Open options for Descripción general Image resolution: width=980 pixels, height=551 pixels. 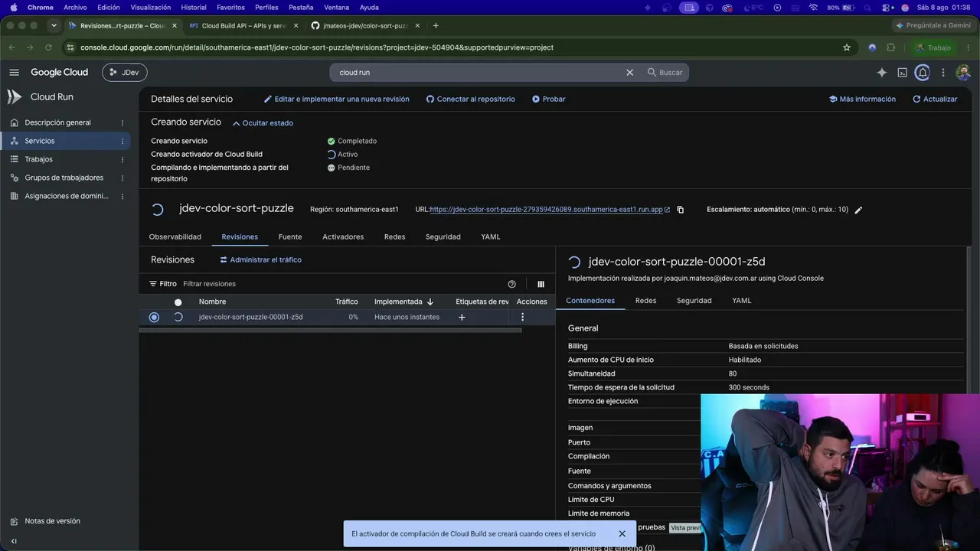click(122, 122)
